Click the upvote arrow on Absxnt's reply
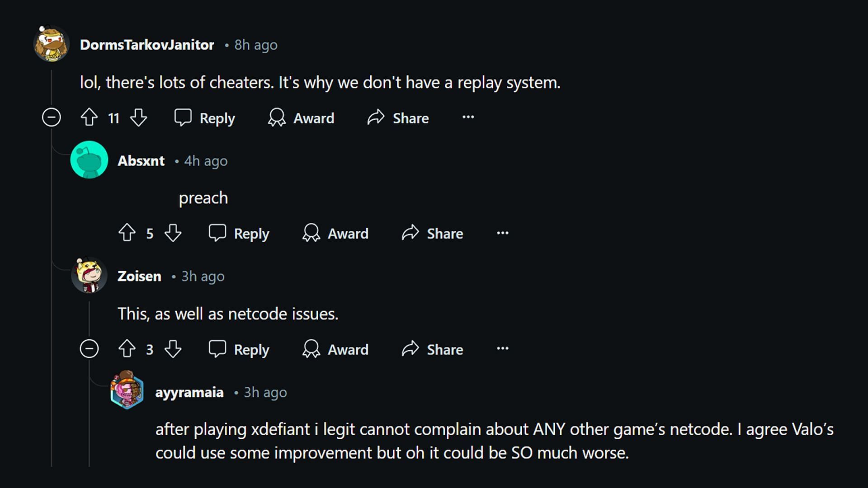This screenshot has height=488, width=868. (127, 232)
